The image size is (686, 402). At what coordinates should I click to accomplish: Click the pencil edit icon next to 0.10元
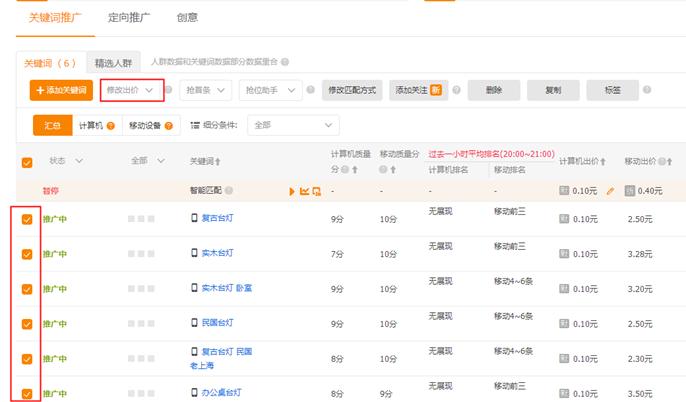(610, 191)
